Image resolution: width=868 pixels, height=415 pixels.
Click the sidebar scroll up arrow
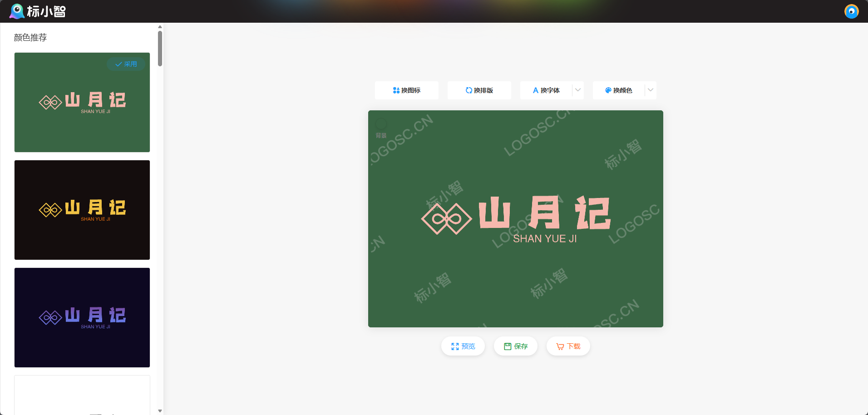coord(160,27)
